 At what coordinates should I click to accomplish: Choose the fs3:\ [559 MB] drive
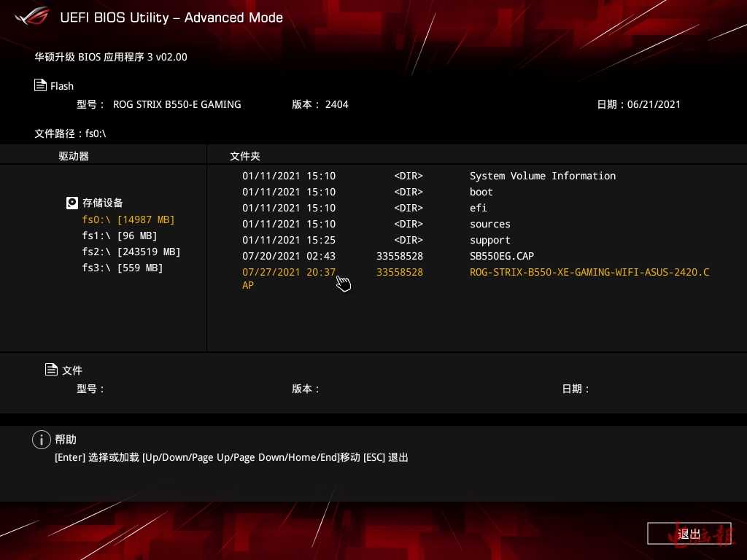[123, 268]
